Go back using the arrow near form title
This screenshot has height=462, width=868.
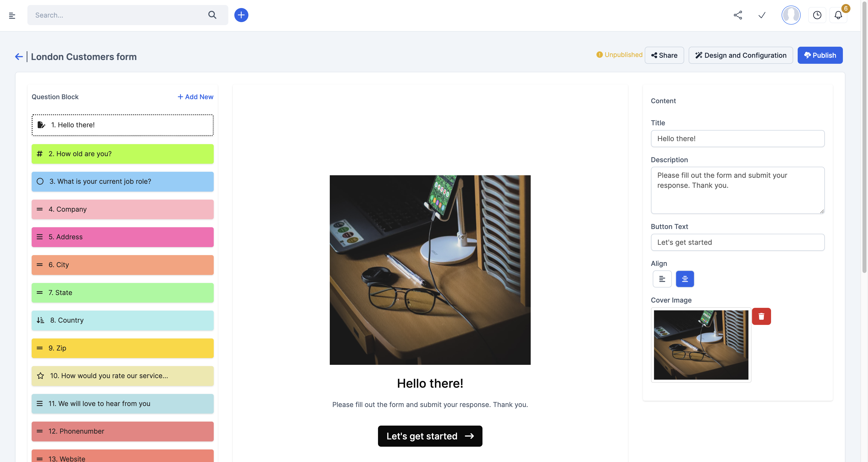(19, 56)
